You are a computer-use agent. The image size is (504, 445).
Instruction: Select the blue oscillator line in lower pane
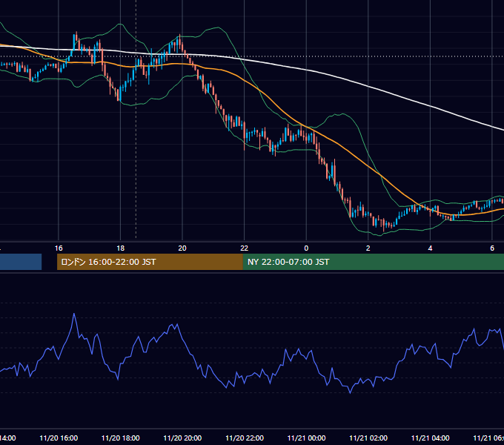pos(252,353)
